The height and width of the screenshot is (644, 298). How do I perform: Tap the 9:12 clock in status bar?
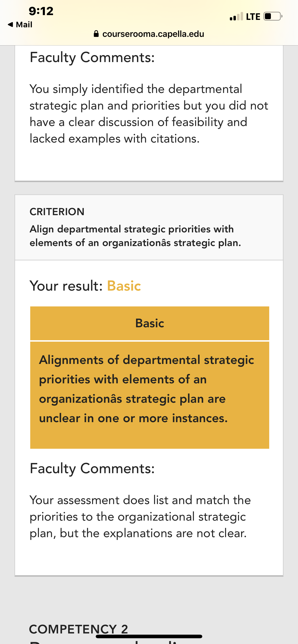click(x=41, y=11)
